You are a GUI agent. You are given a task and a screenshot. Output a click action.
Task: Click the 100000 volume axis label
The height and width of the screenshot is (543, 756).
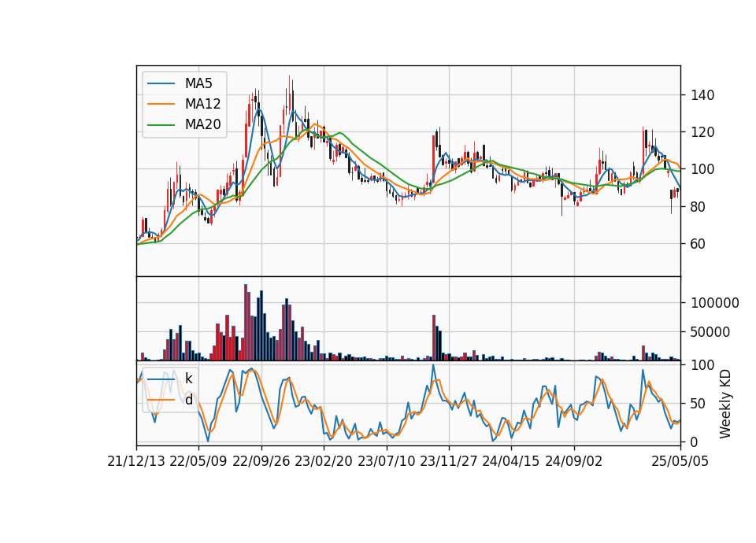(715, 302)
